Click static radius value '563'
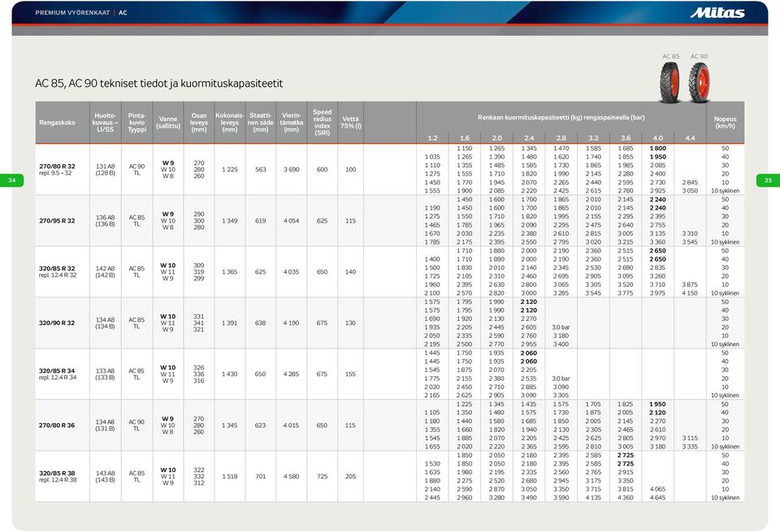 261,170
